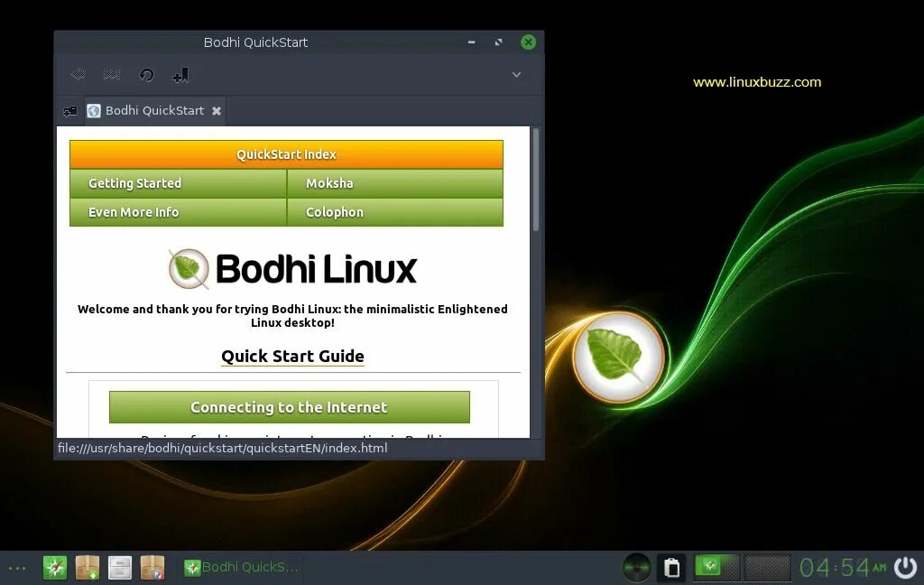Click the Bodhi QuickStart window title bar

pos(255,42)
